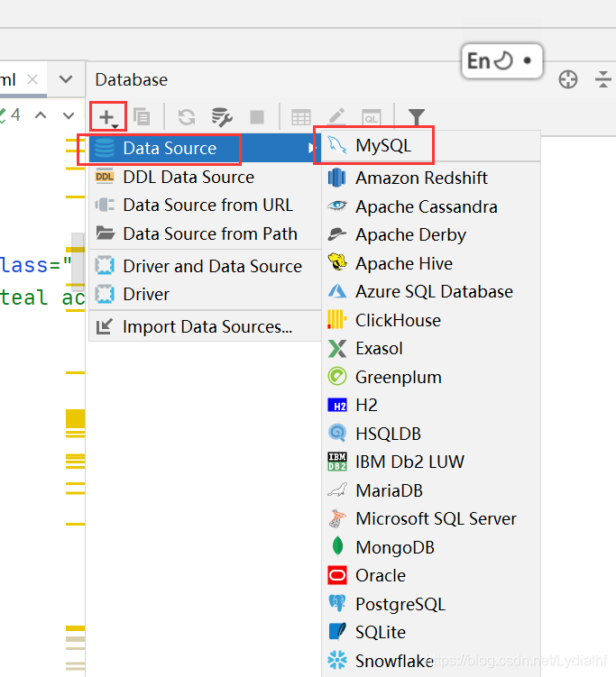Go to next highlighted problem down arrow

(69, 115)
